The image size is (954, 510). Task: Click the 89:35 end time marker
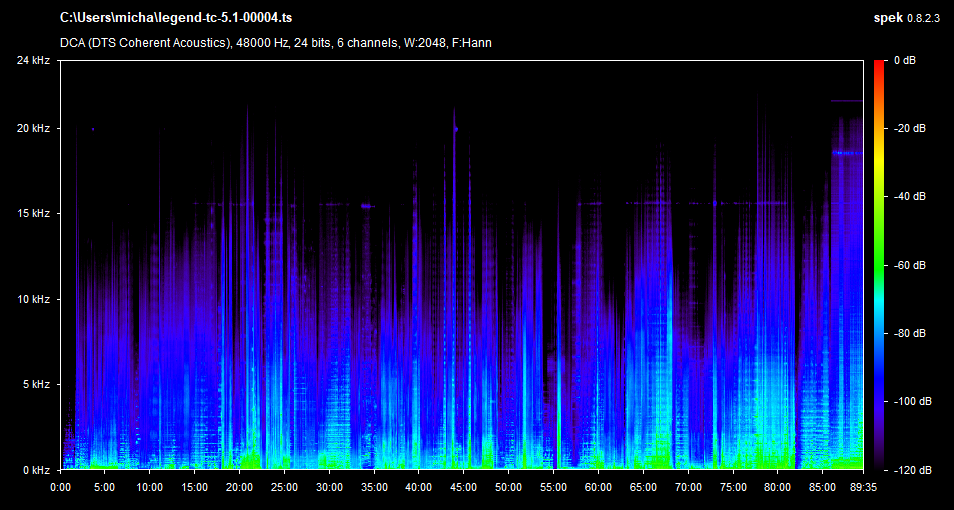[x=862, y=487]
